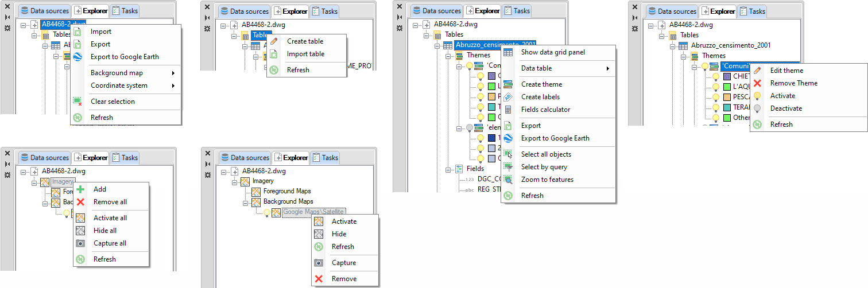Viewport: 868px width, 288px height.
Task: Toggle the lightbulb for Google Maps\Satellite layer
Action: point(266,212)
